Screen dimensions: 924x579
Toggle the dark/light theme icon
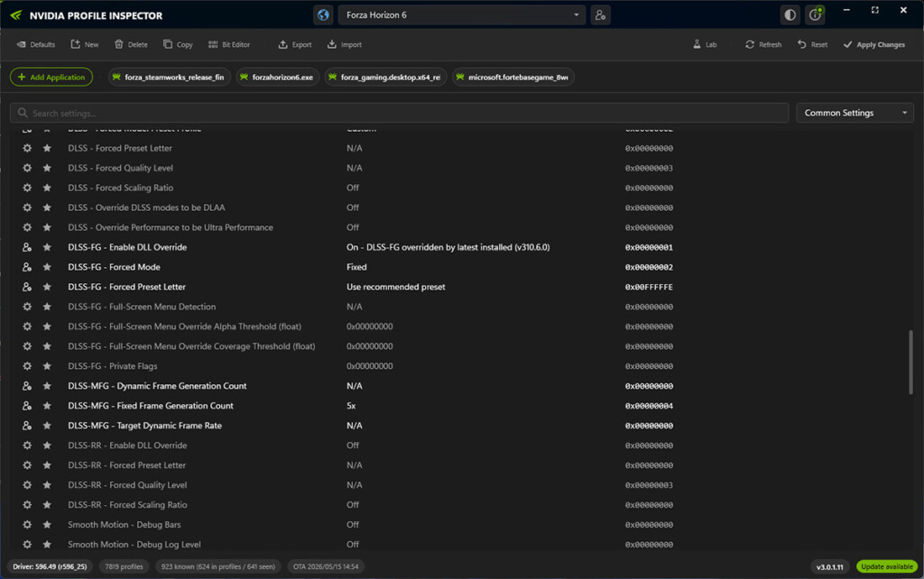(790, 15)
